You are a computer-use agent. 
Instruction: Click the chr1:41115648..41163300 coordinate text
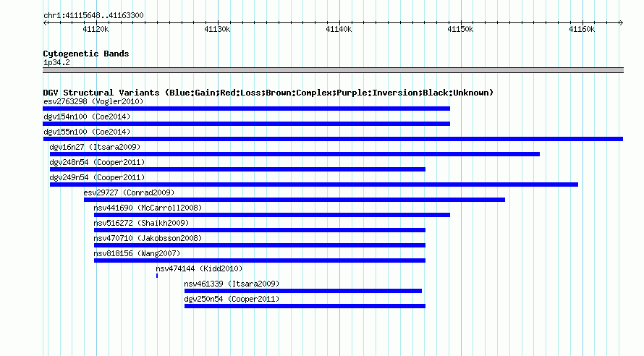tap(93, 16)
